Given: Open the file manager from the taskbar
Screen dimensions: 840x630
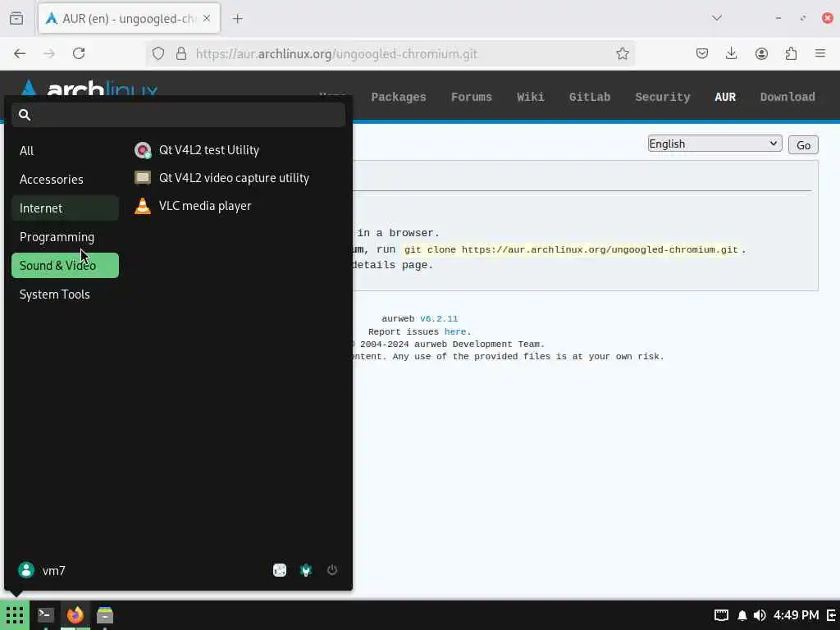Looking at the screenshot, I should pos(105,615).
